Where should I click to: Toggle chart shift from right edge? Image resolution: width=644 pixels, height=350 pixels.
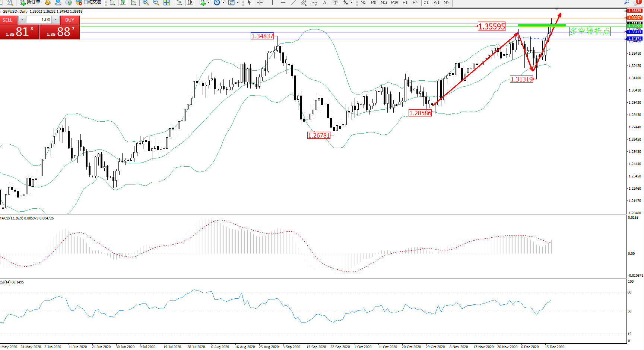click(190, 3)
